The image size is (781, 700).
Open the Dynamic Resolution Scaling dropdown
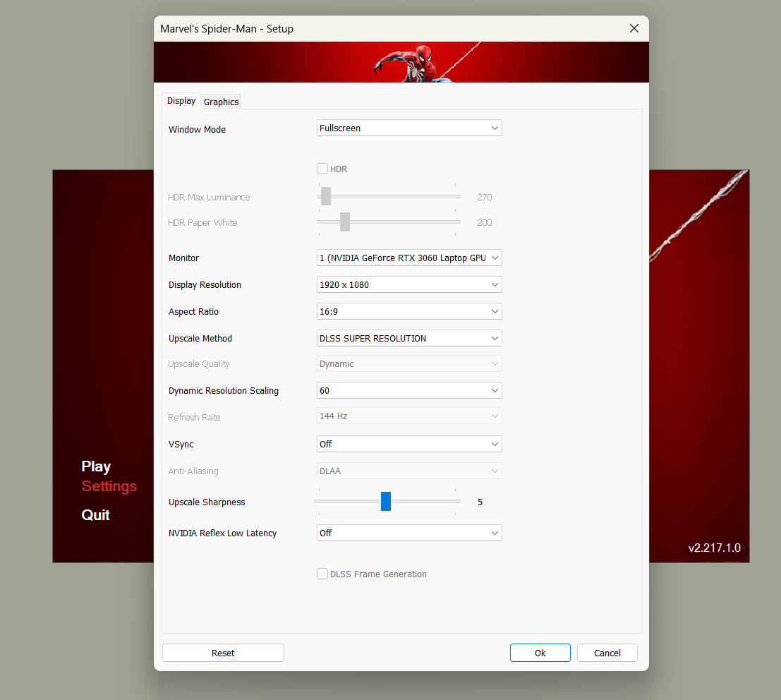click(409, 391)
